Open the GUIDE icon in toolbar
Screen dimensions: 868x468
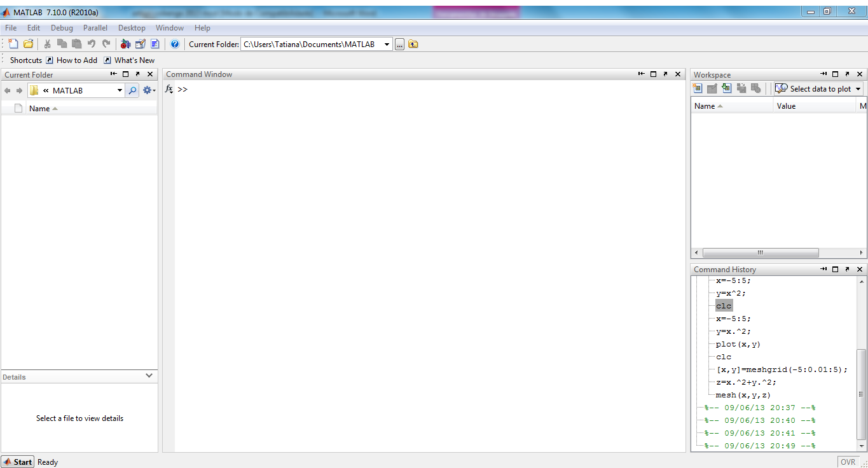pos(140,44)
